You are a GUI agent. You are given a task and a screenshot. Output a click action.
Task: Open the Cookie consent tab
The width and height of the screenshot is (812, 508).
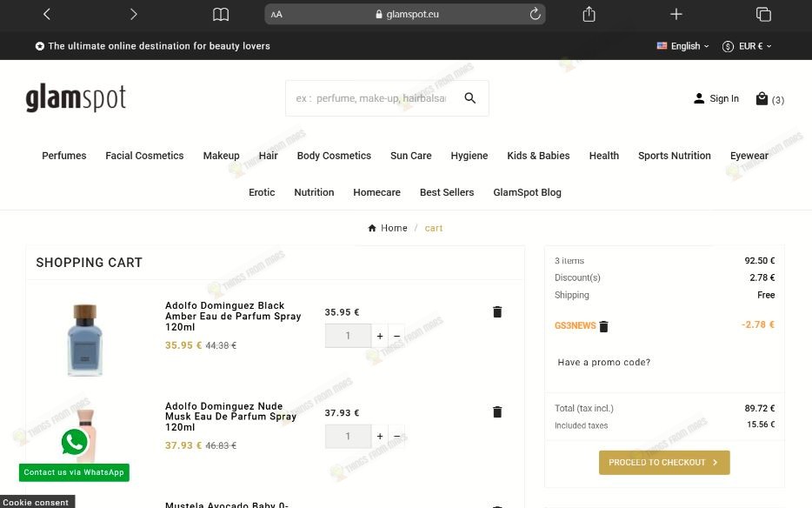(x=37, y=502)
